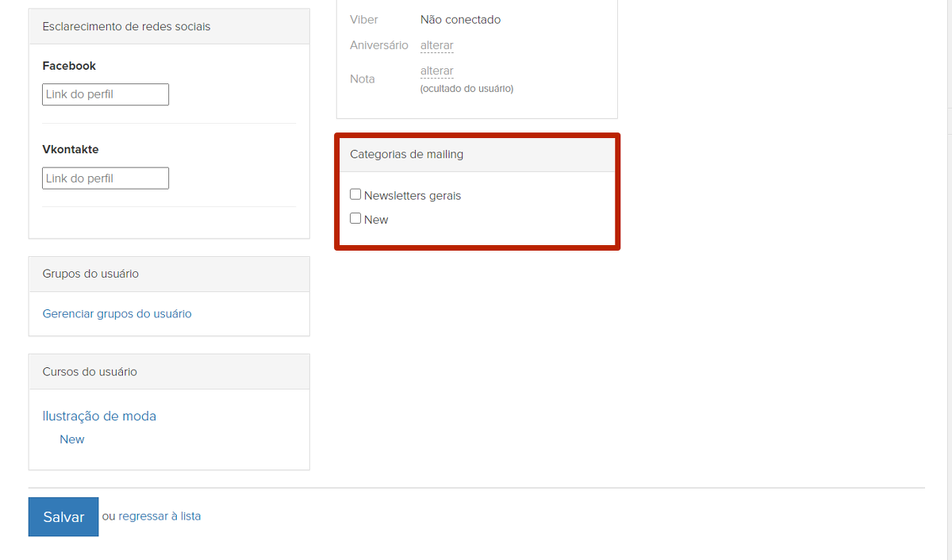Open Gerenciar grupos do usuário link
Image resolution: width=952 pixels, height=560 pixels.
[117, 313]
